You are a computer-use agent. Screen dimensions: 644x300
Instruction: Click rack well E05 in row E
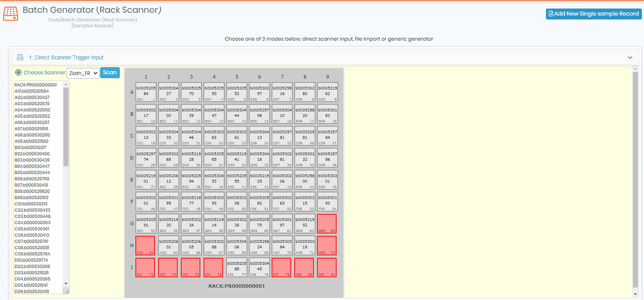pyautogui.click(x=237, y=180)
